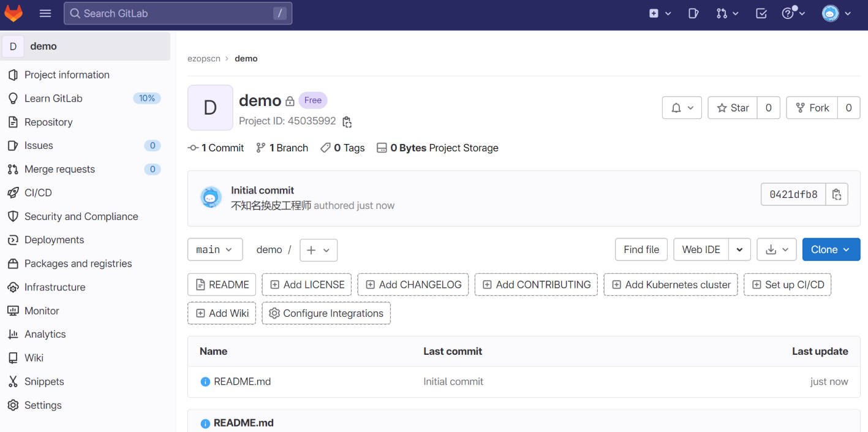This screenshot has width=868, height=432.
Task: Click the Settings gear icon
Action: coord(13,405)
